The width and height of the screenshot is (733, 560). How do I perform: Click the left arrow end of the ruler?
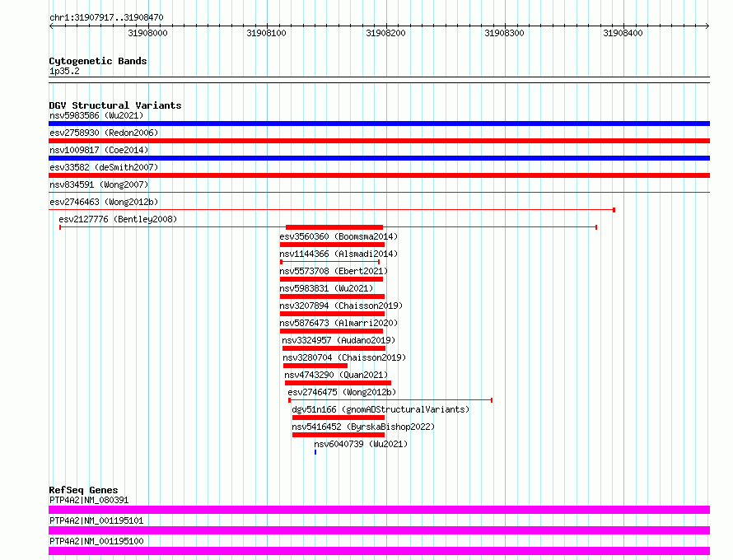tap(51, 26)
